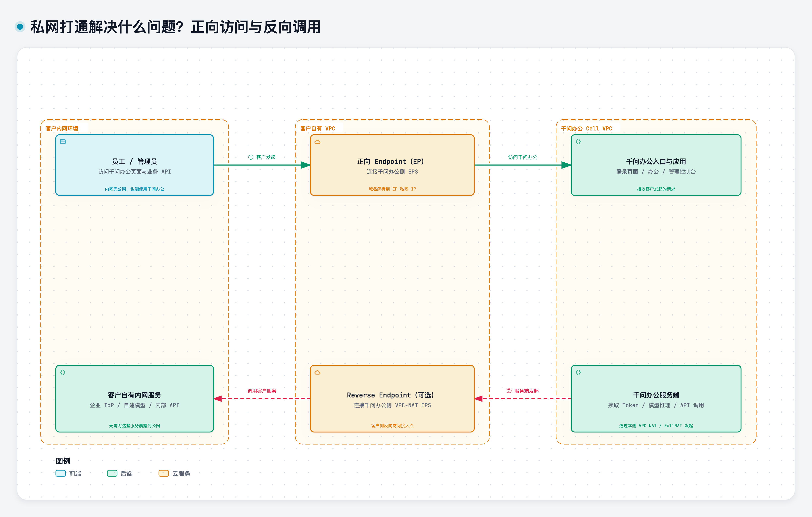Click the 调用客户服务 arrow label
This screenshot has height=517, width=812.
262,390
